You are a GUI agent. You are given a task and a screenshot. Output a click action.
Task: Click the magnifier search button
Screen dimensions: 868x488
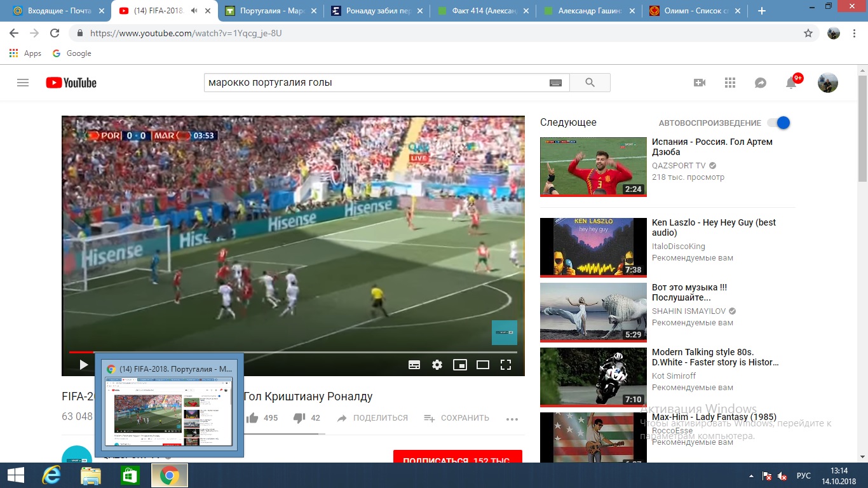(x=590, y=83)
